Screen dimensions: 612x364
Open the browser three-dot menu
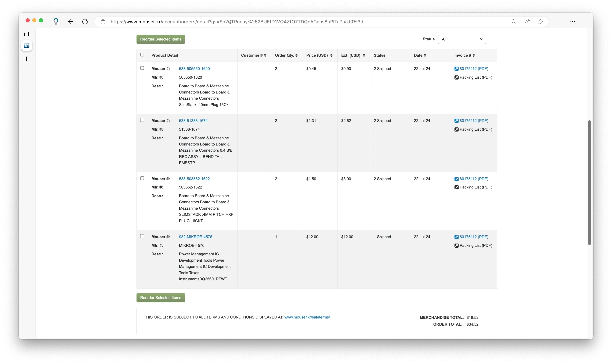click(x=572, y=22)
